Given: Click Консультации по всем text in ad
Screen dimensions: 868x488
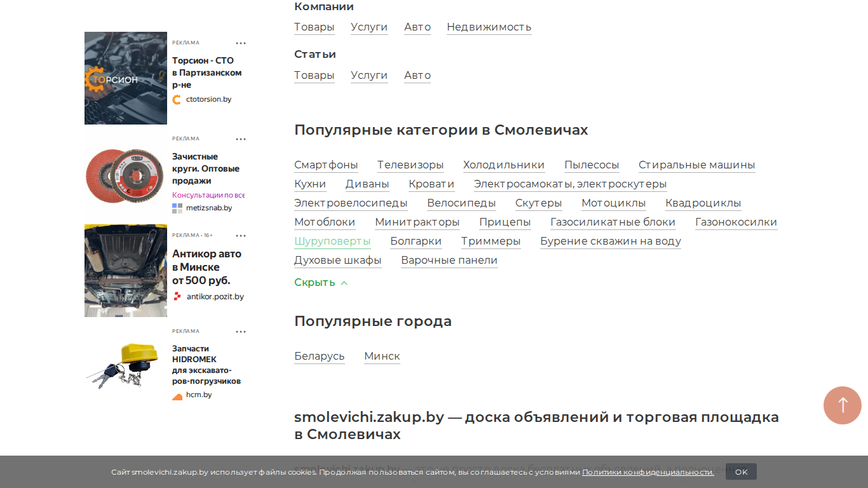Looking at the screenshot, I should [x=208, y=195].
